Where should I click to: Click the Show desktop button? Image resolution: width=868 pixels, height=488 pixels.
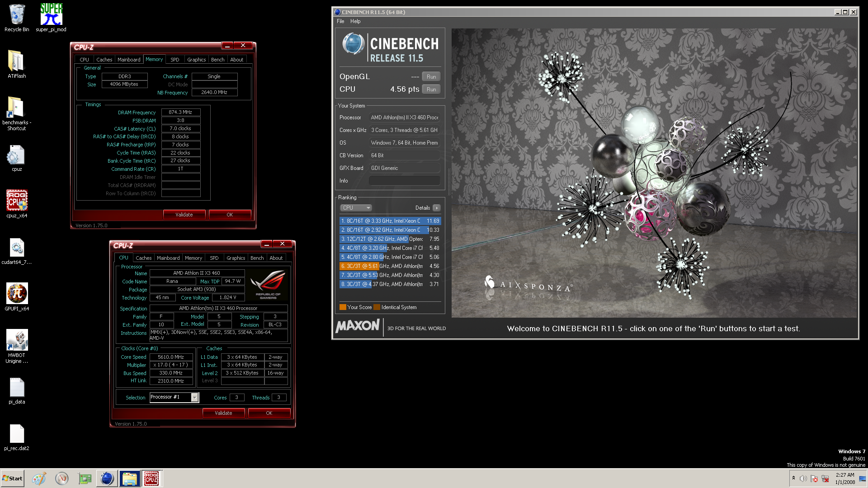point(863,479)
